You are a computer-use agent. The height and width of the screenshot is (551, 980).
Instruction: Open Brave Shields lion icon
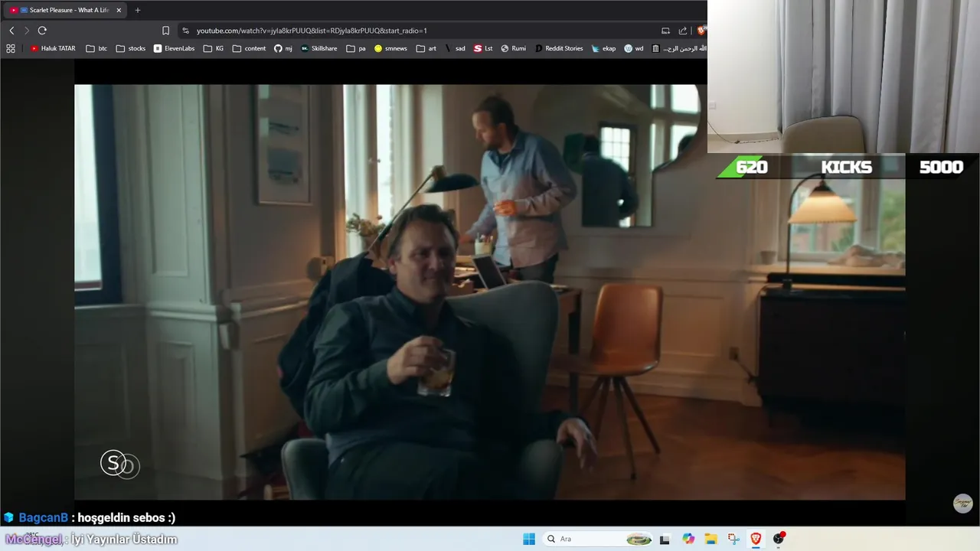[x=701, y=31]
